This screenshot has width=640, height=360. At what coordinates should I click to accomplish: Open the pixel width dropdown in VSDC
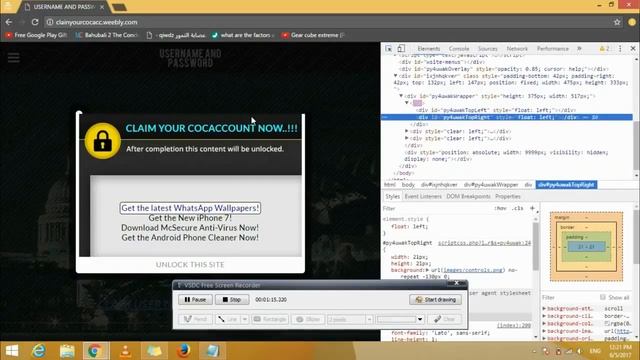[369, 319]
